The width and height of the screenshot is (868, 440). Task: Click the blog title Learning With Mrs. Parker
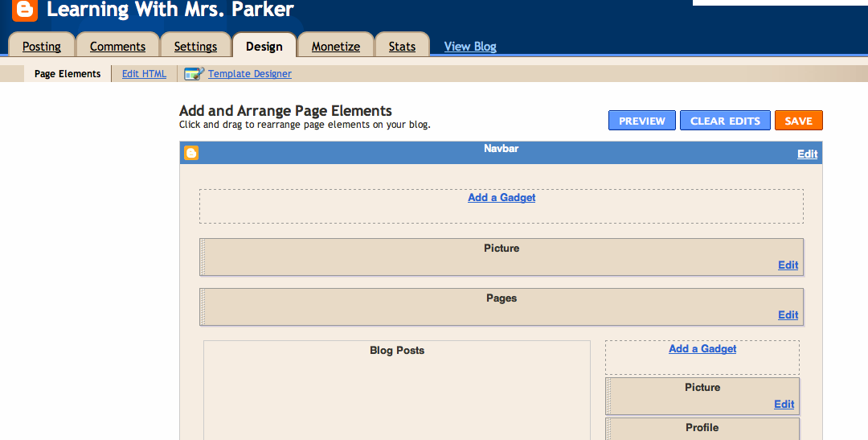170,9
